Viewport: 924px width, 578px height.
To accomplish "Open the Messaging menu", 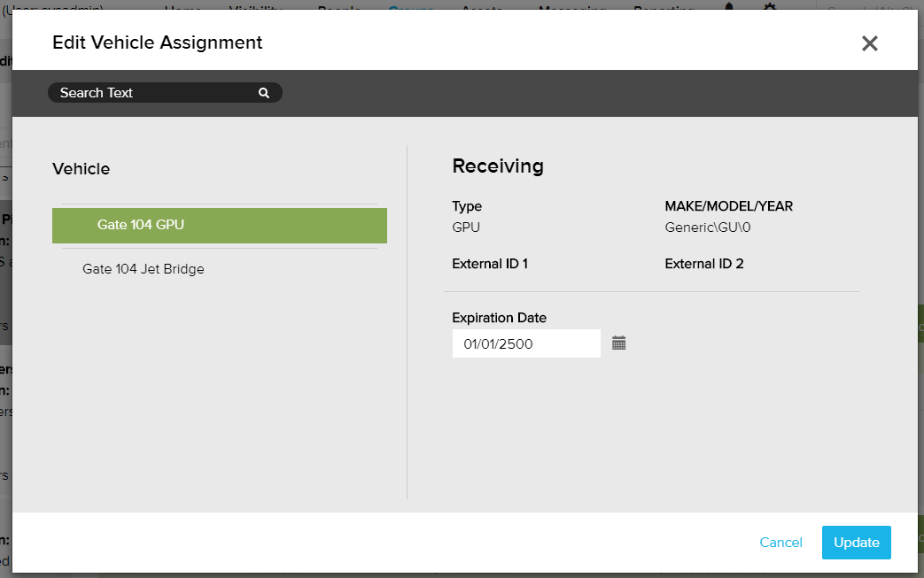I will click(572, 7).
